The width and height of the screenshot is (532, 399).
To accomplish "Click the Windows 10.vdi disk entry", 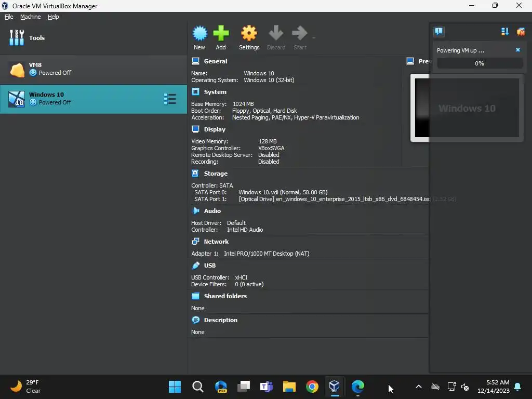I will (x=283, y=192).
